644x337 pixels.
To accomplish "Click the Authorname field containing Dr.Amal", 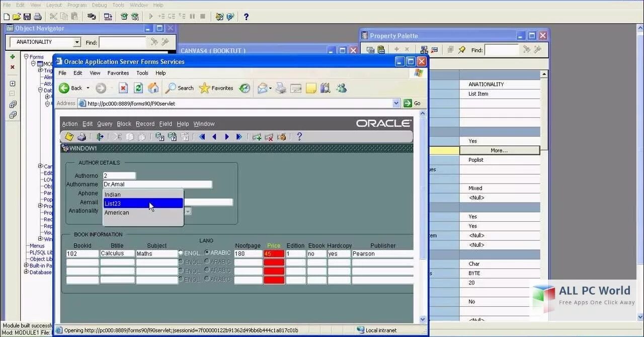I will coord(157,184).
